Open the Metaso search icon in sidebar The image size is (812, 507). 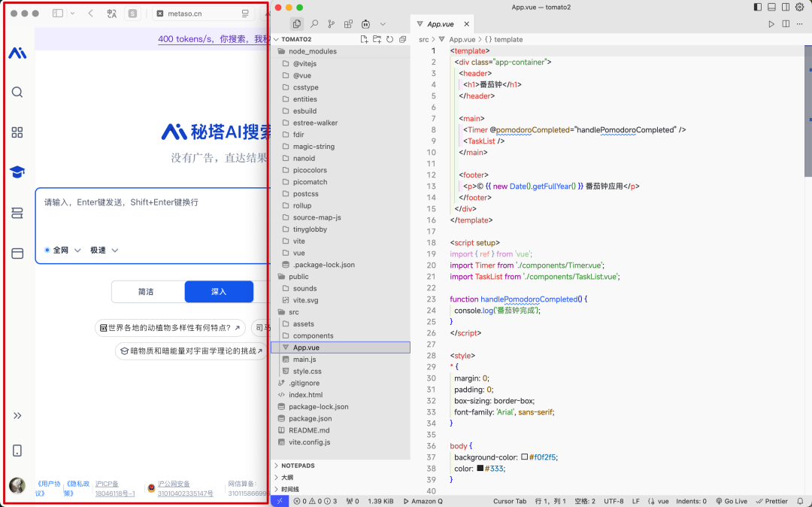pos(17,93)
